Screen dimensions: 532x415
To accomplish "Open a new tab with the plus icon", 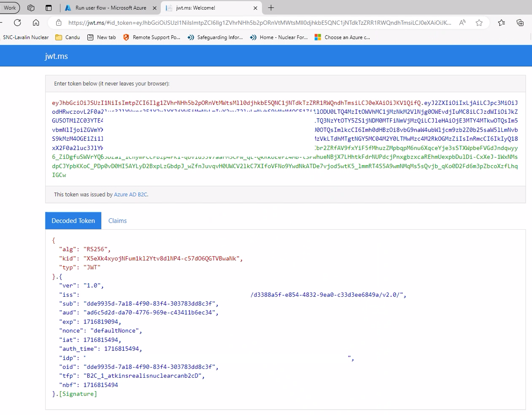I will point(271,8).
